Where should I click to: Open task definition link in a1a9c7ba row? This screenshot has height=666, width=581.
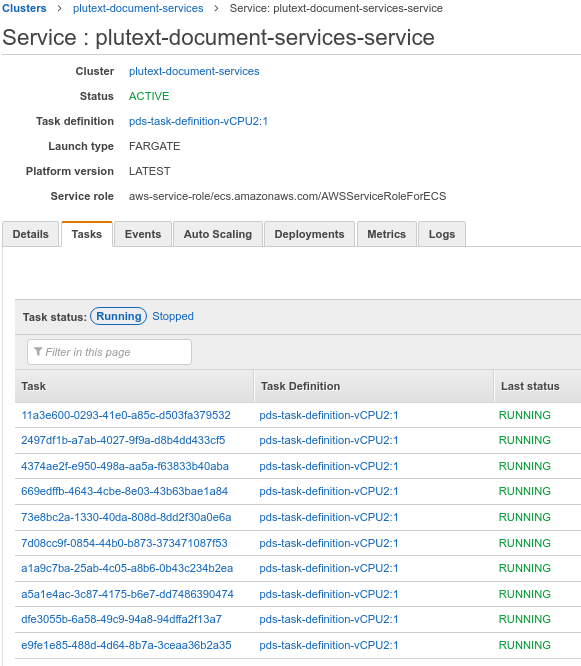click(x=329, y=568)
